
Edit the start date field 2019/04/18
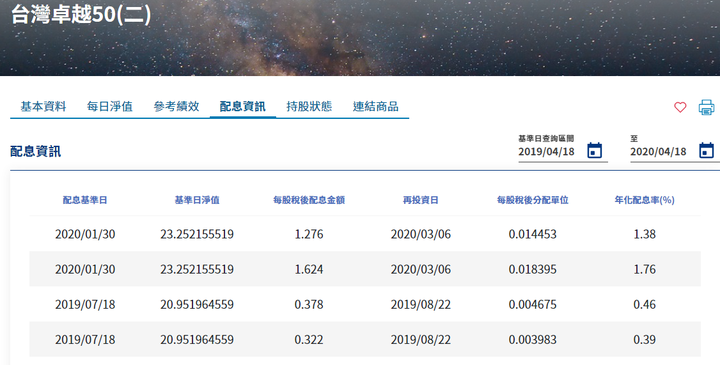546,152
